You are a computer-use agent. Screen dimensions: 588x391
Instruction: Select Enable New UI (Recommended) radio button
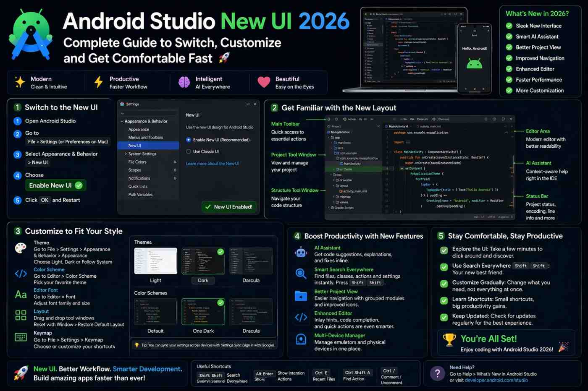(188, 140)
